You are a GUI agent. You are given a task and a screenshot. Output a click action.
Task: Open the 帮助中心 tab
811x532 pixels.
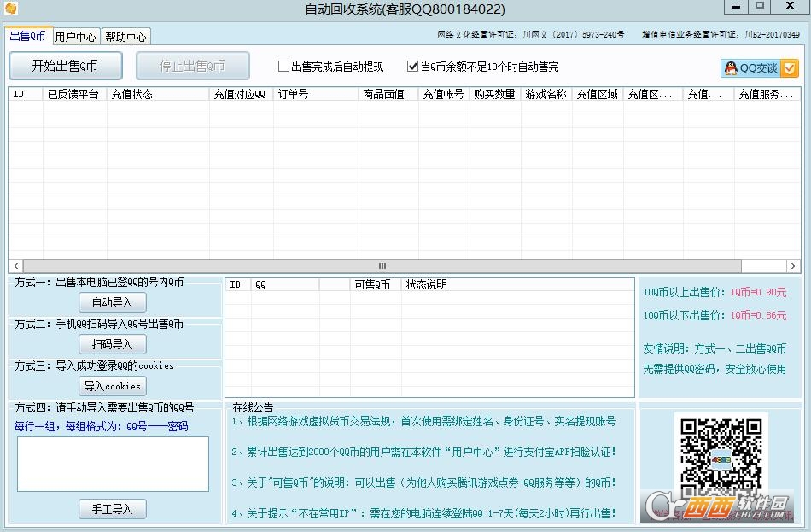coord(125,36)
